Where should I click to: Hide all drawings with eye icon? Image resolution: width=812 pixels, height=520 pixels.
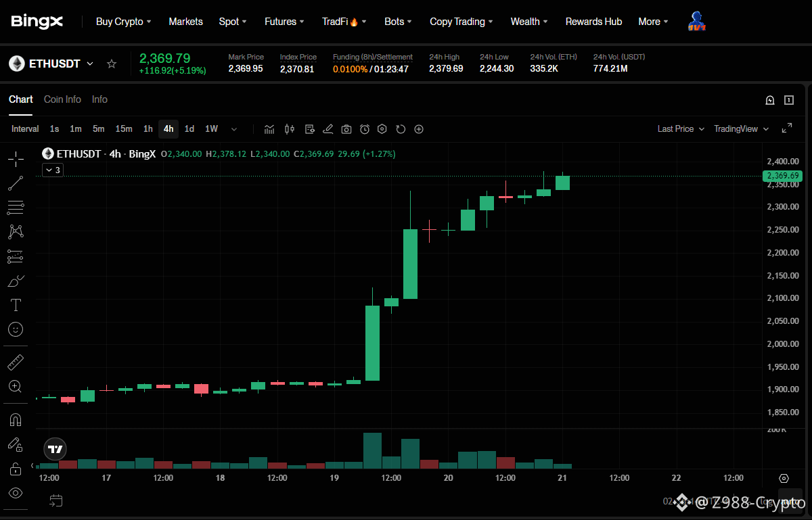(x=16, y=493)
